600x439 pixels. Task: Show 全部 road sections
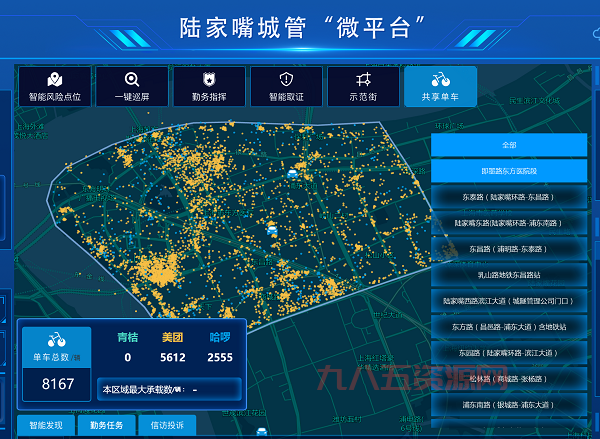point(509,145)
